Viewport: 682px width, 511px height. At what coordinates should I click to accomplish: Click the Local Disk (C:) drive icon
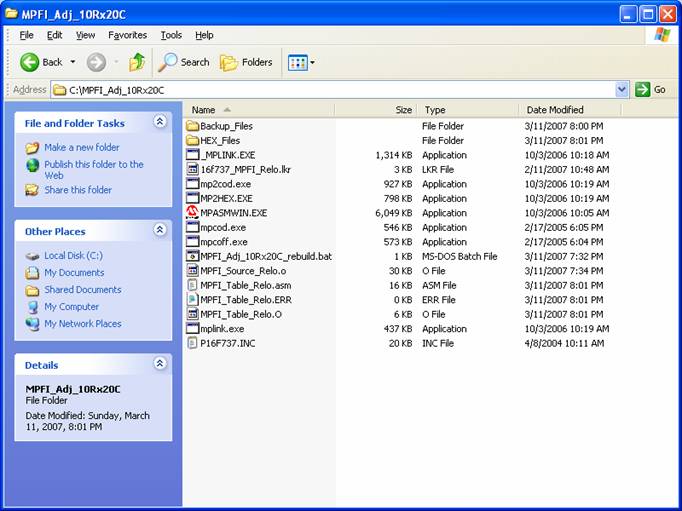coord(32,256)
